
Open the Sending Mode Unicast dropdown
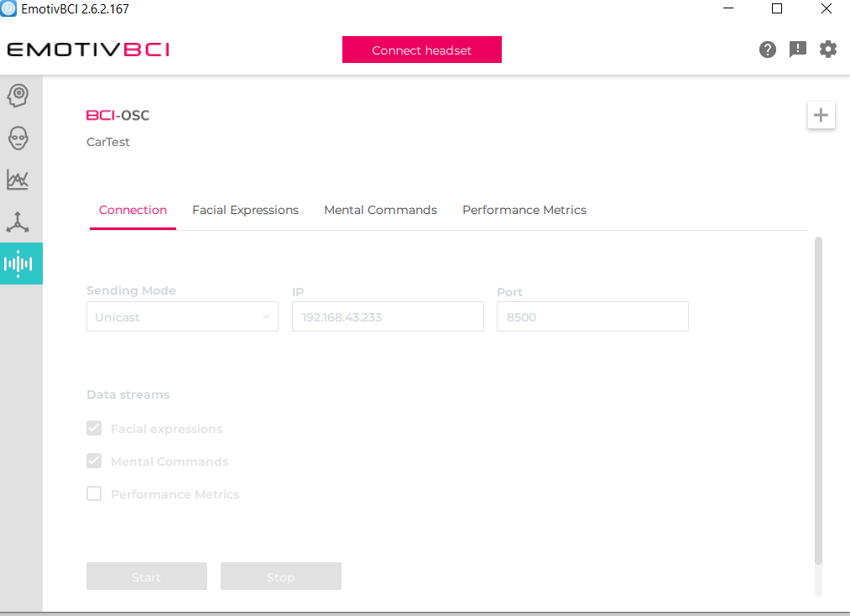[182, 316]
